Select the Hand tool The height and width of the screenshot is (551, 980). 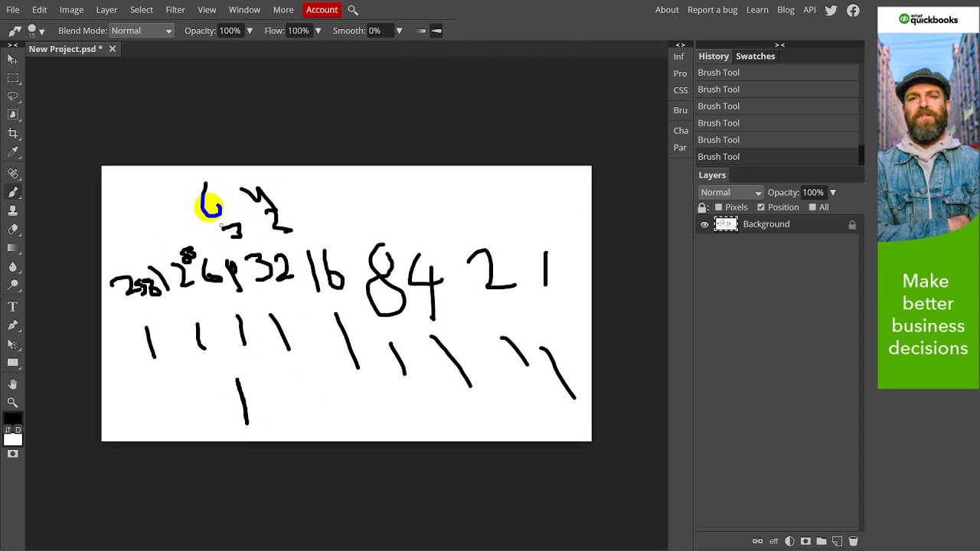click(x=13, y=384)
